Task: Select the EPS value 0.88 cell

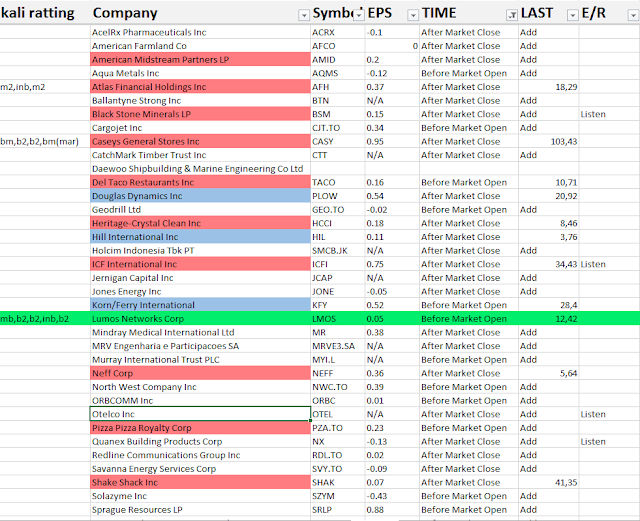Action: pyautogui.click(x=392, y=510)
